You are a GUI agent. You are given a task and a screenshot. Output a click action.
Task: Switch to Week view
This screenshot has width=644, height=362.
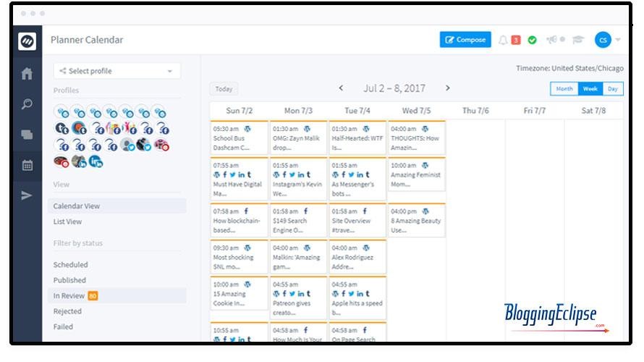coord(590,89)
